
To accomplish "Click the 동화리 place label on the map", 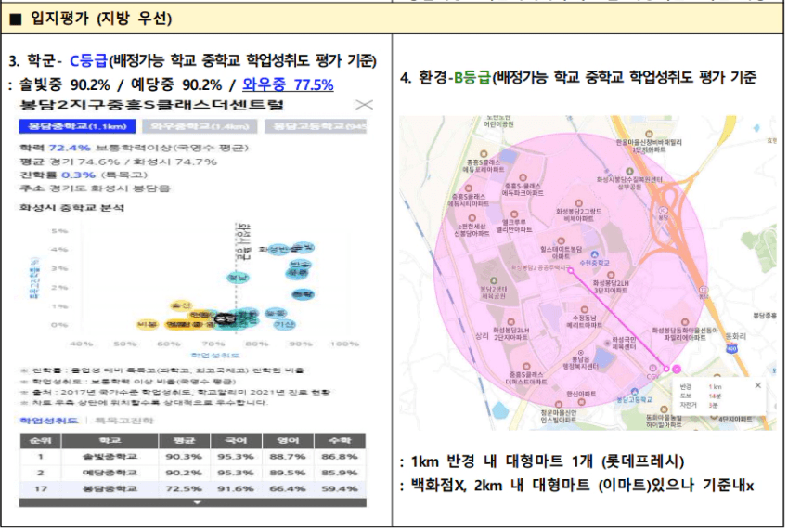I will click(x=736, y=336).
